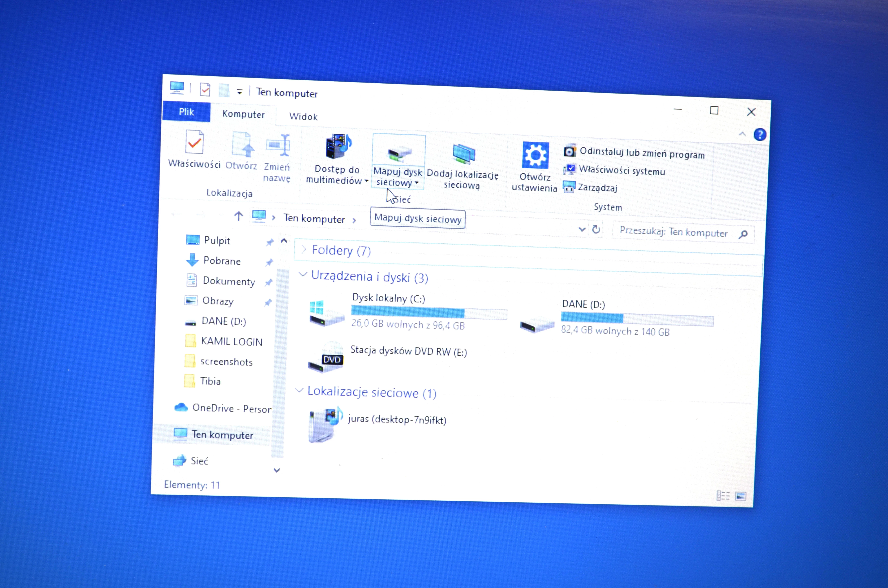The image size is (888, 588).
Task: Select juras (desktop-7n9ifkt) network location icon
Action: pyautogui.click(x=325, y=424)
